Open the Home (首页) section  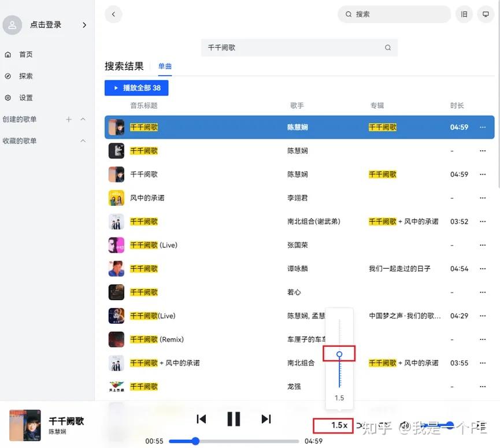point(24,54)
